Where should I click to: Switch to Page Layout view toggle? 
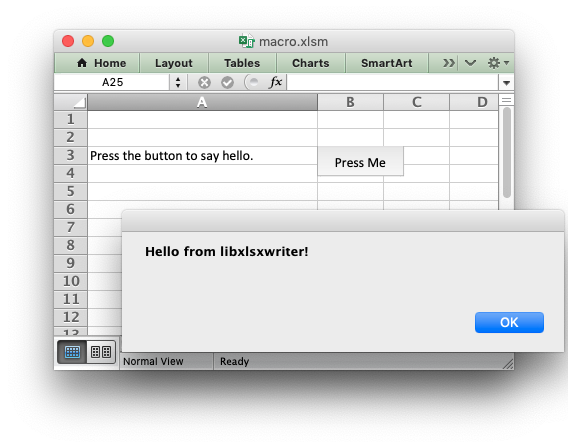click(x=101, y=352)
